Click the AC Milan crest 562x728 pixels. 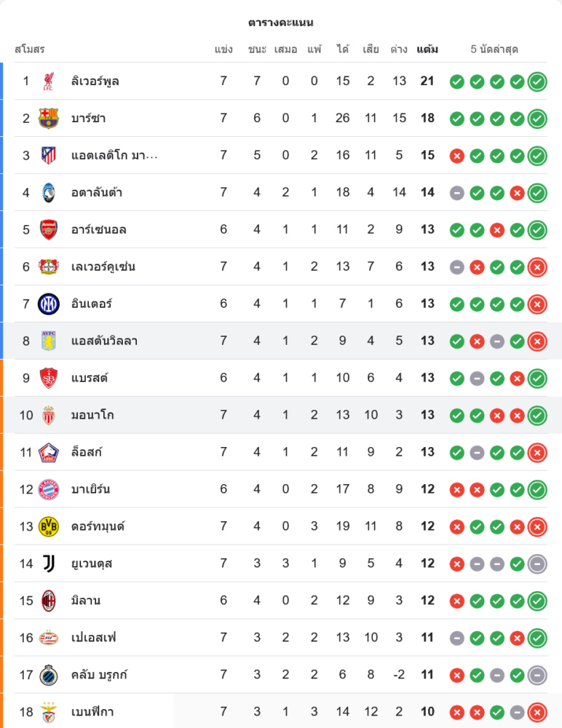pos(48,601)
